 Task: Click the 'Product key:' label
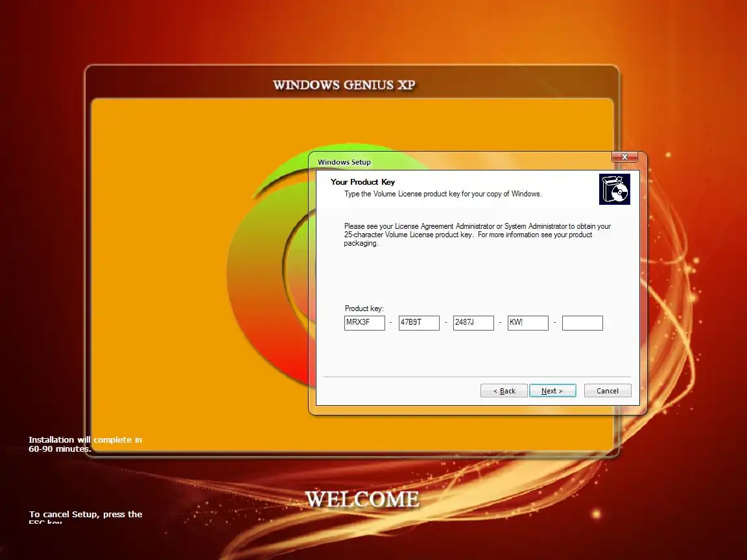tap(364, 309)
